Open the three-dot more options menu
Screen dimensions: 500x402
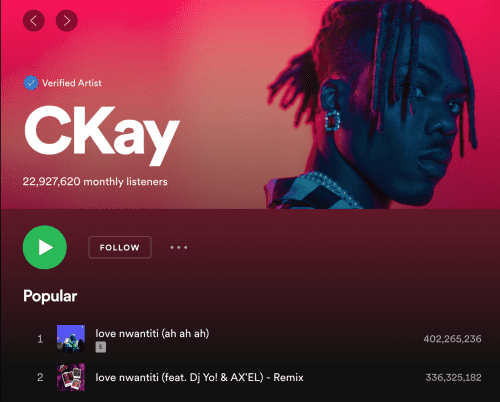(179, 247)
